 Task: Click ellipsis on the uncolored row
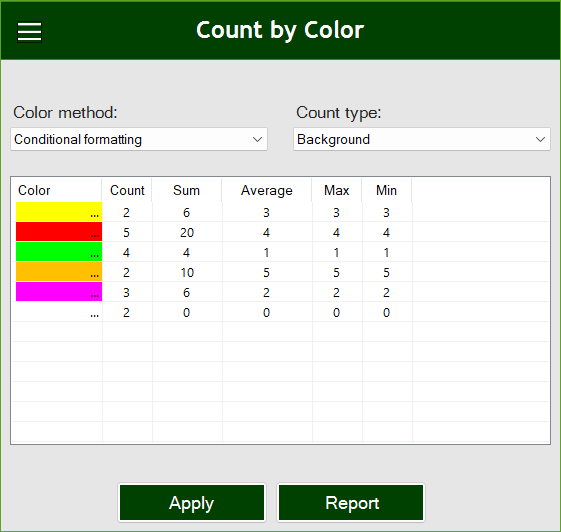94,315
